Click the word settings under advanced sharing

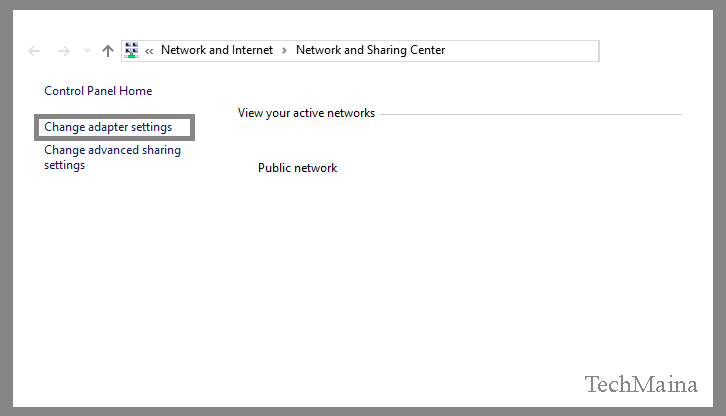click(x=64, y=165)
